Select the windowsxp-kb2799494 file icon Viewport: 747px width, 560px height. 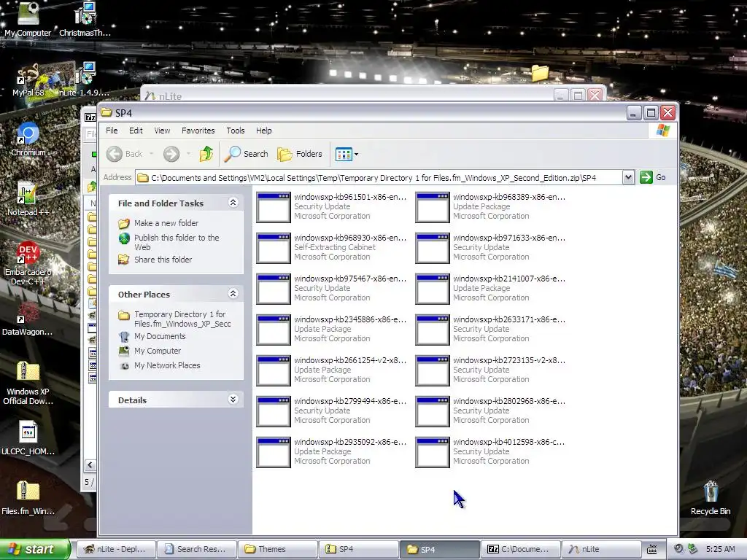click(x=274, y=412)
